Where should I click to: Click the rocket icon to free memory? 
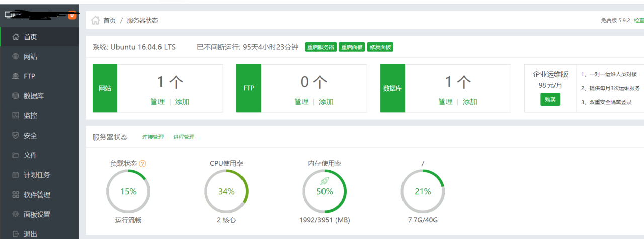(325, 180)
